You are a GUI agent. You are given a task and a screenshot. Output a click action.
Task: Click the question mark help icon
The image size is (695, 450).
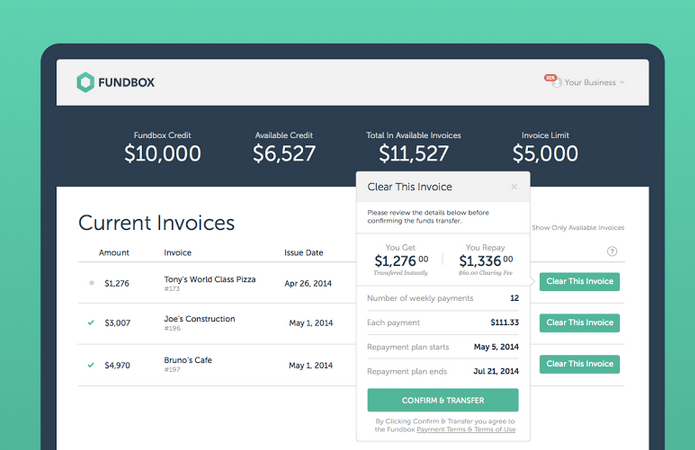click(612, 251)
